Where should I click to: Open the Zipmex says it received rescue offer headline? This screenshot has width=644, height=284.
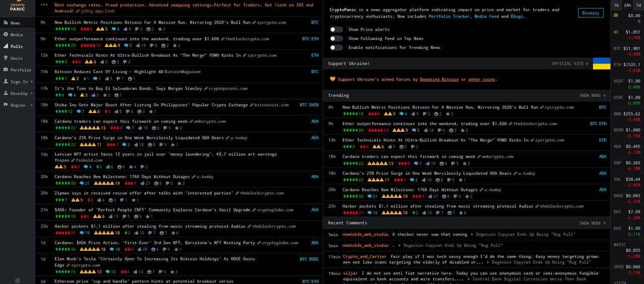pos(144,193)
